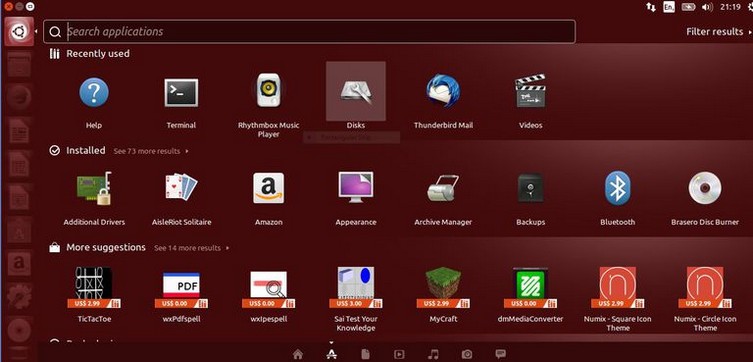Expand See 14 more results
Screen dimensions: 753x362
pyautogui.click(x=191, y=248)
